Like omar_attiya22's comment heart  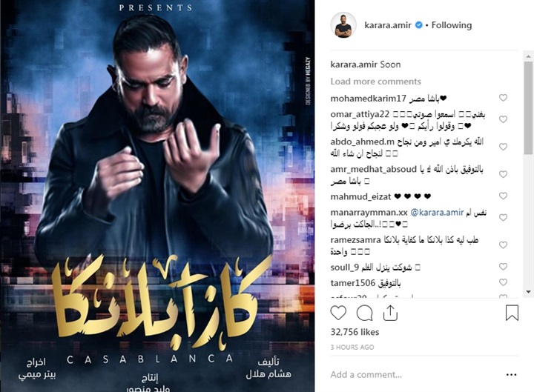503,119
